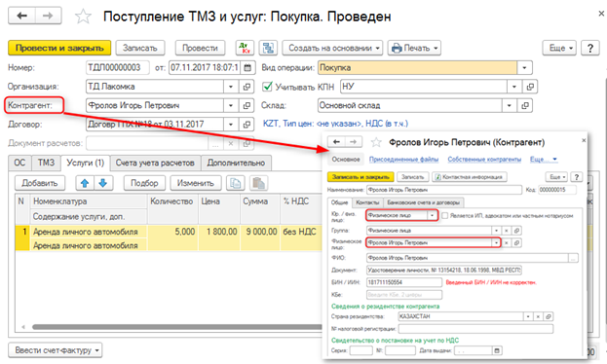This screenshot has width=607, height=364.
Task: Move the row down with the blue arrow
Action: coord(103,183)
